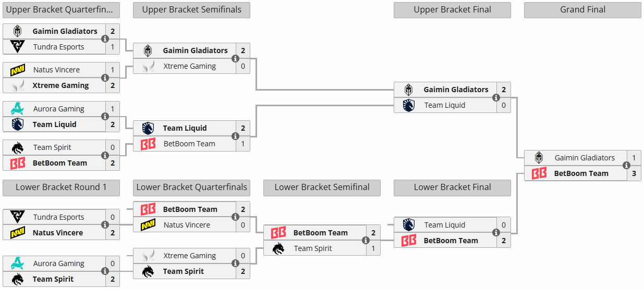Click Team Liquid logo in Lower Bracket Final
This screenshot has height=289, width=644.
coord(409,225)
